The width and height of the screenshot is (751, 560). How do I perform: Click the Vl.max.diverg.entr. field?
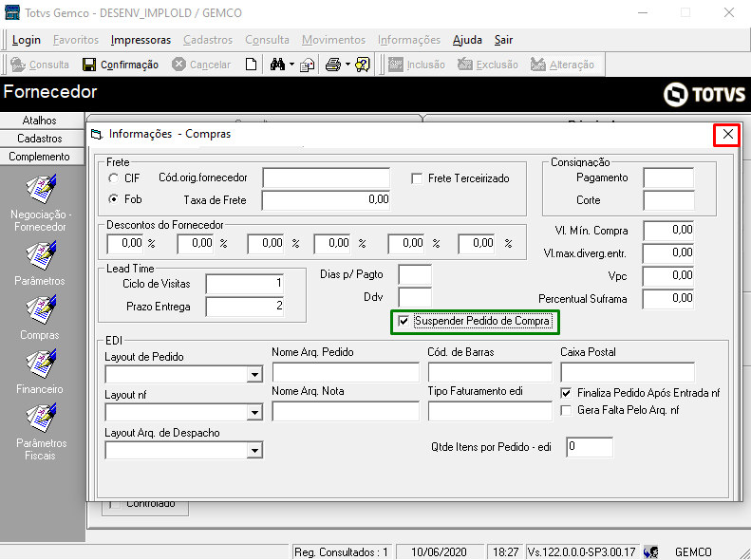click(x=668, y=253)
